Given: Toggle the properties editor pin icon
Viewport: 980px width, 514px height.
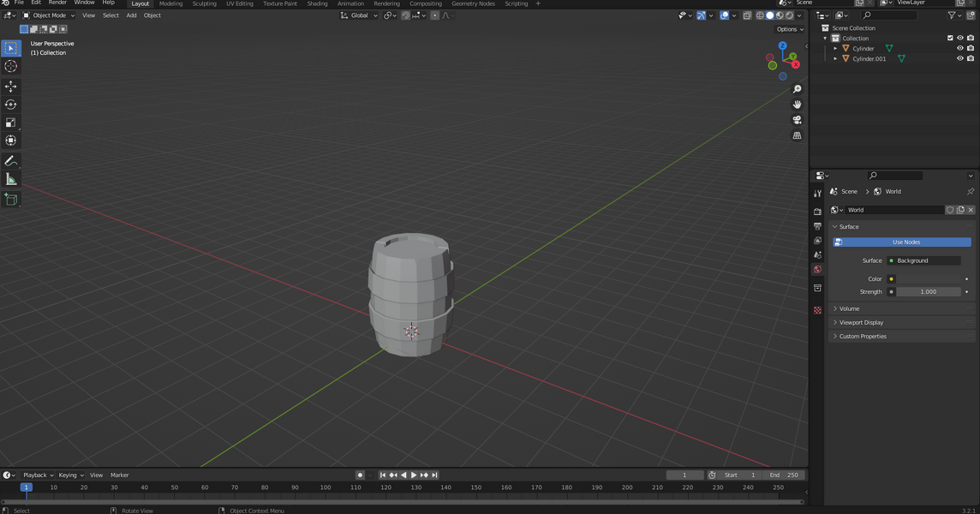Looking at the screenshot, I should click(x=971, y=191).
